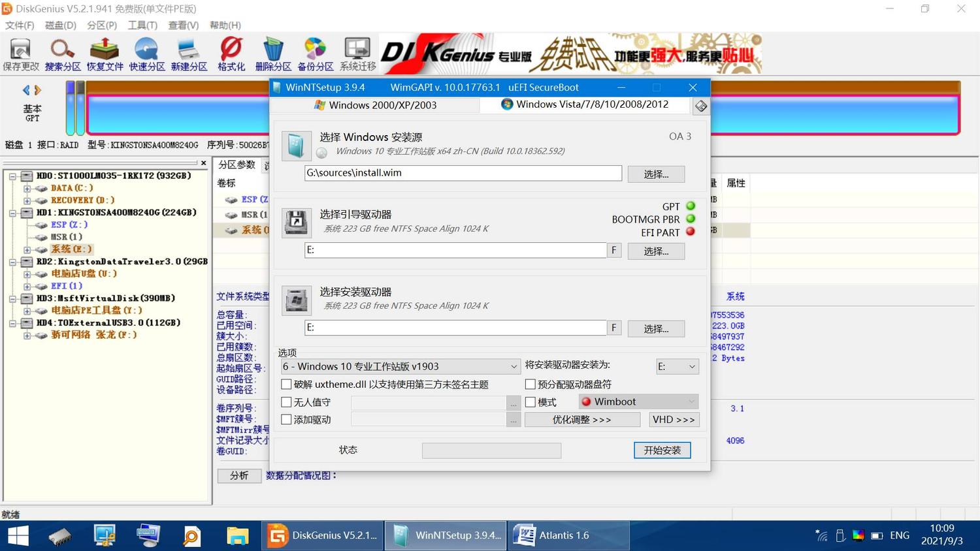The width and height of the screenshot is (980, 551).
Task: Click the 格式化 toolbar icon
Action: tap(231, 54)
